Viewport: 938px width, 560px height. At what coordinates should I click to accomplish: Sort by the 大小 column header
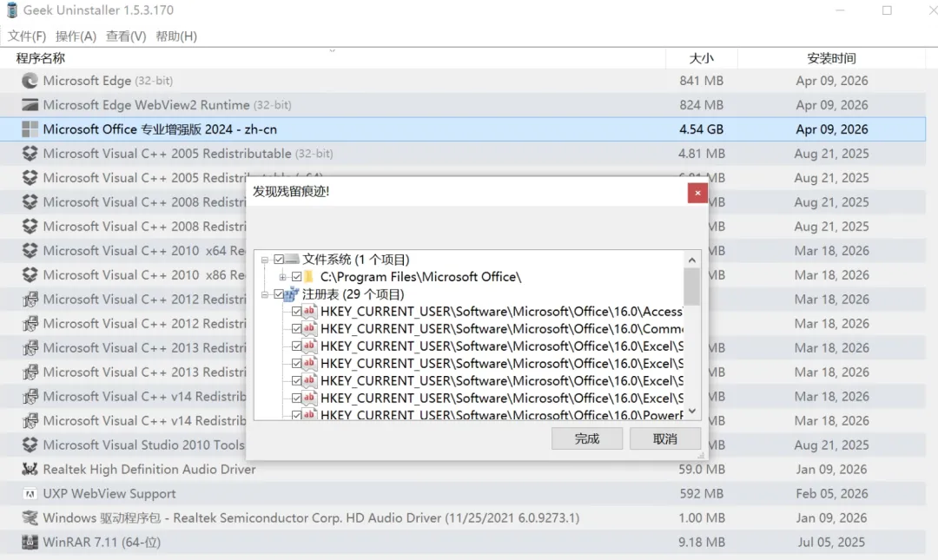pos(702,59)
